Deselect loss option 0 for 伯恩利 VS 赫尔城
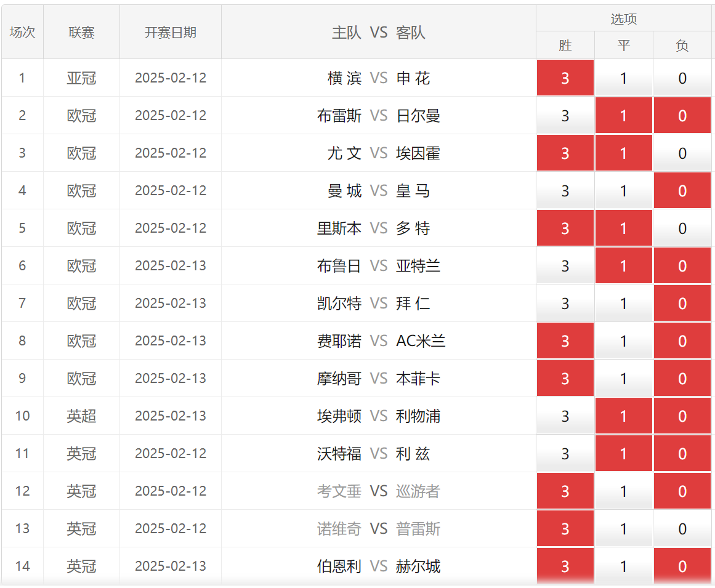Viewport: 715px width, 588px height. pyautogui.click(x=682, y=566)
